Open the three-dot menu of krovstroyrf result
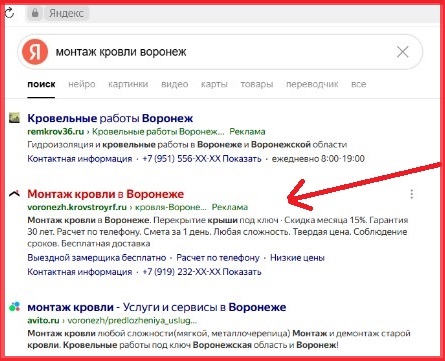This screenshot has height=361, width=445. pos(412,194)
